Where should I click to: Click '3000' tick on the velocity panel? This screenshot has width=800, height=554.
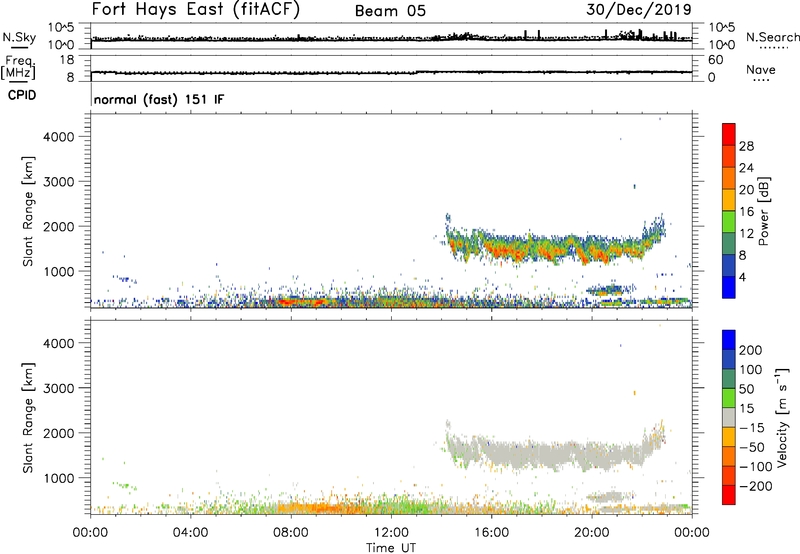click(x=59, y=388)
